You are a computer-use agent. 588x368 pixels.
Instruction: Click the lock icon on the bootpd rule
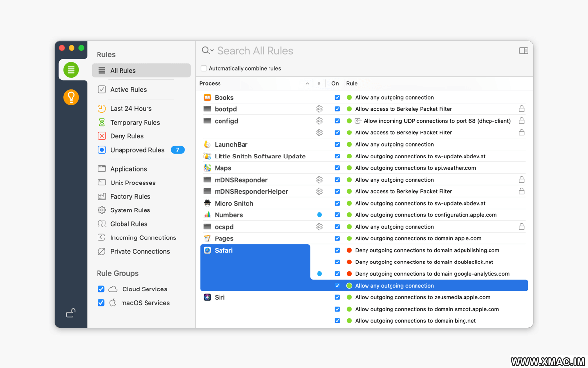(x=522, y=109)
